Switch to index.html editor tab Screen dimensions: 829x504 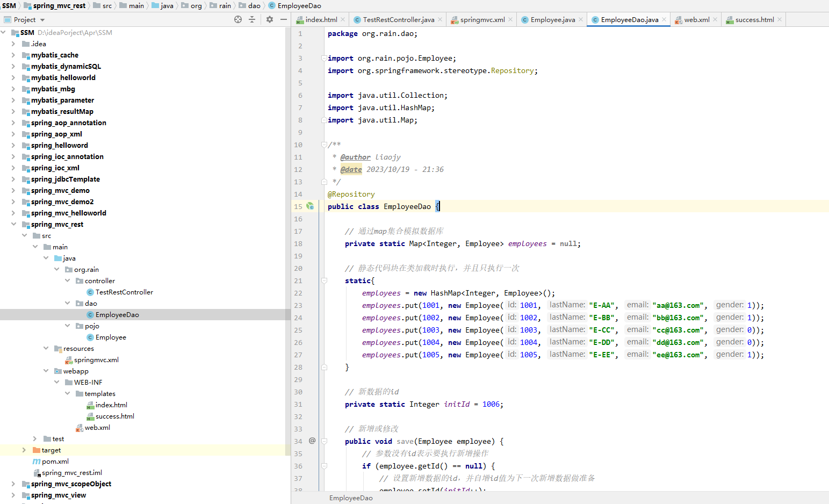pyautogui.click(x=321, y=20)
